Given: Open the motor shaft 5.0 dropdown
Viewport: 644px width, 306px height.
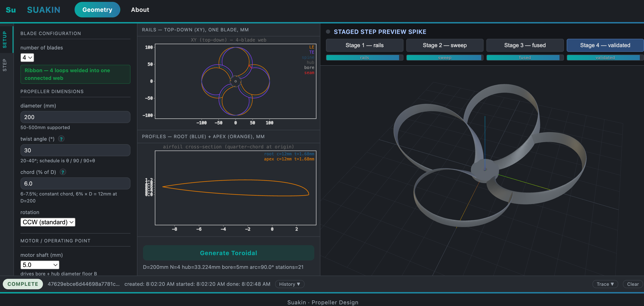Looking at the screenshot, I should coord(40,265).
